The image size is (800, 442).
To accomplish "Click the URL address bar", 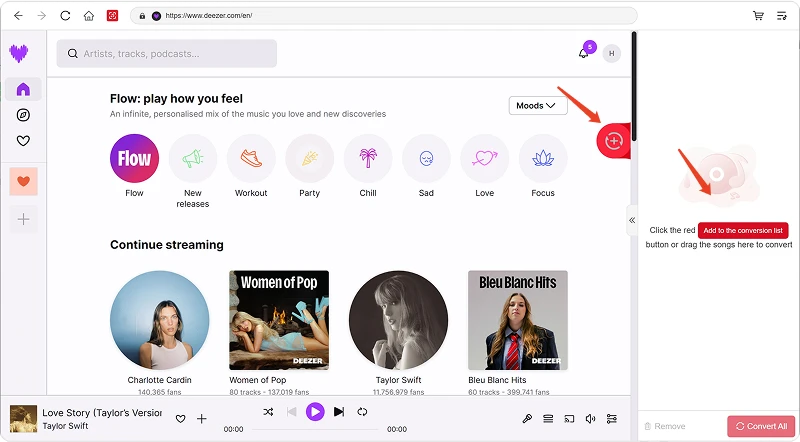I will click(x=384, y=16).
